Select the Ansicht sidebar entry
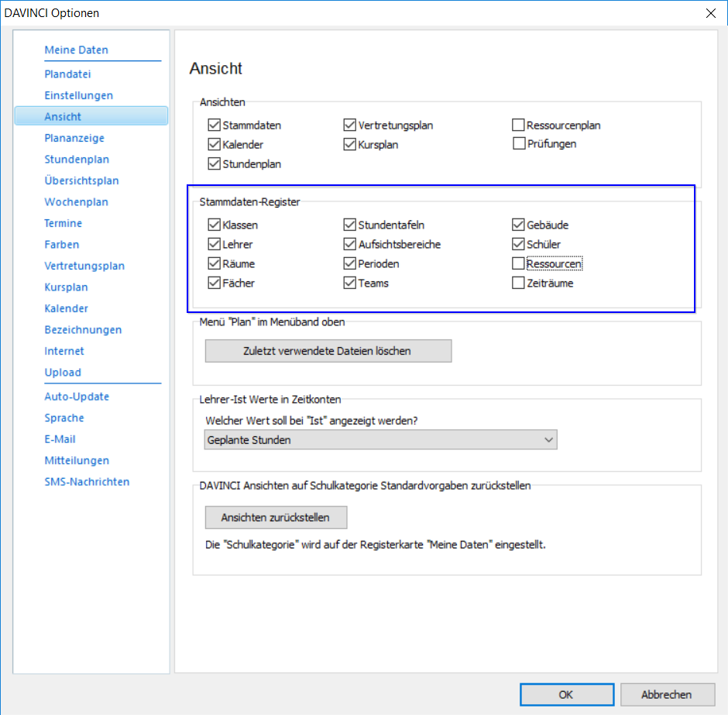Screen dimensions: 728x715 pos(91,116)
